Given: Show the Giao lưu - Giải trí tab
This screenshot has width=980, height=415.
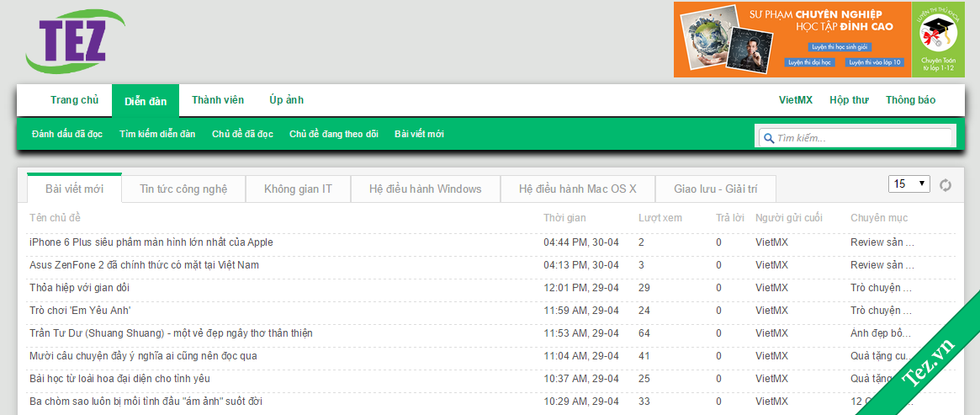Looking at the screenshot, I should (714, 189).
